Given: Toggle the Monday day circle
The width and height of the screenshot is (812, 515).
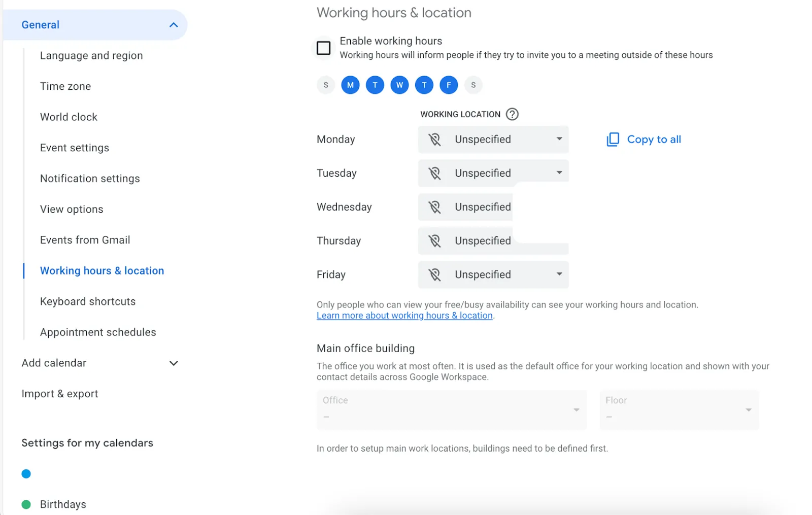Looking at the screenshot, I should pos(350,85).
